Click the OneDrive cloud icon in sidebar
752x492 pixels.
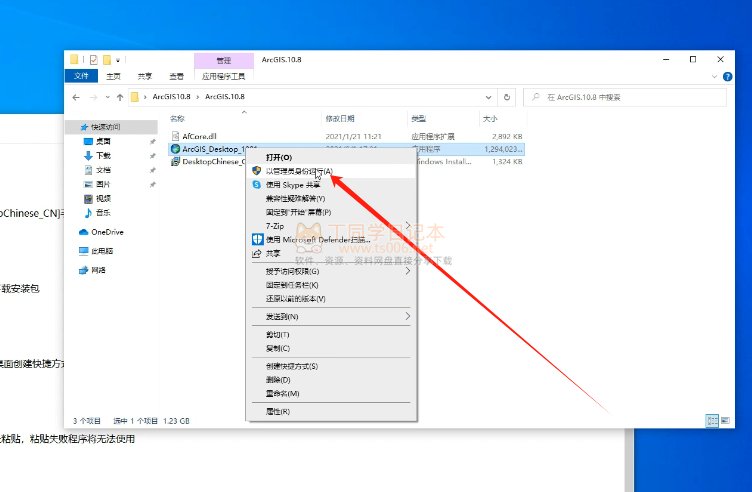coord(83,232)
